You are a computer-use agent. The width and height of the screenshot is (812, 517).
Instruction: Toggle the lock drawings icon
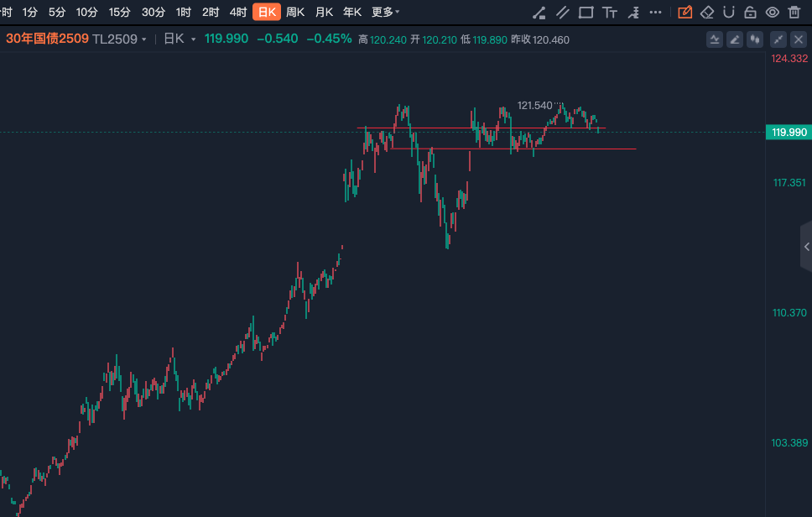(750, 12)
